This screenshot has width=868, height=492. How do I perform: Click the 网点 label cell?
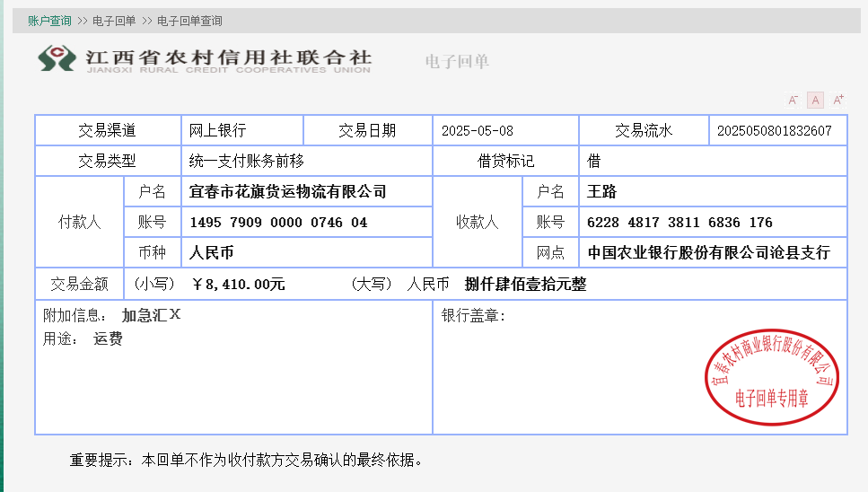(550, 253)
